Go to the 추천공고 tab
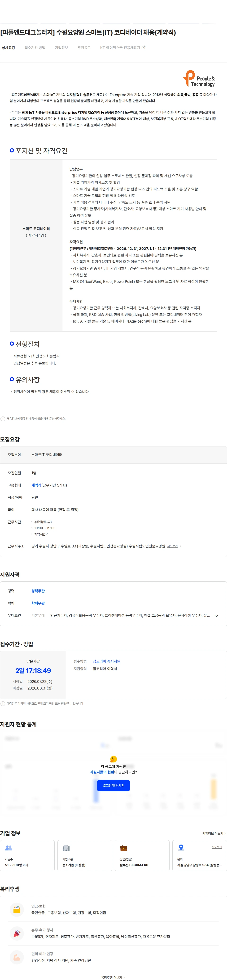This screenshot has height=980, width=227. (84, 48)
